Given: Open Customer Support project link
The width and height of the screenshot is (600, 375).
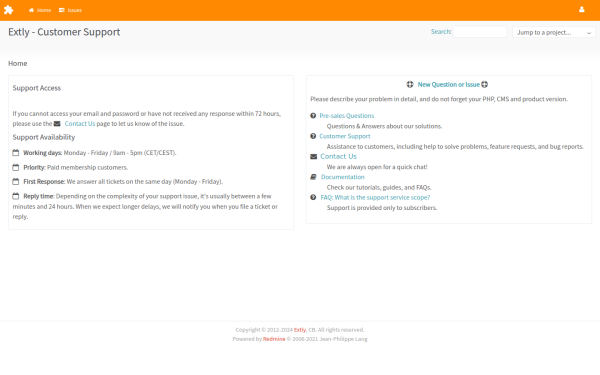Looking at the screenshot, I should coord(345,136).
